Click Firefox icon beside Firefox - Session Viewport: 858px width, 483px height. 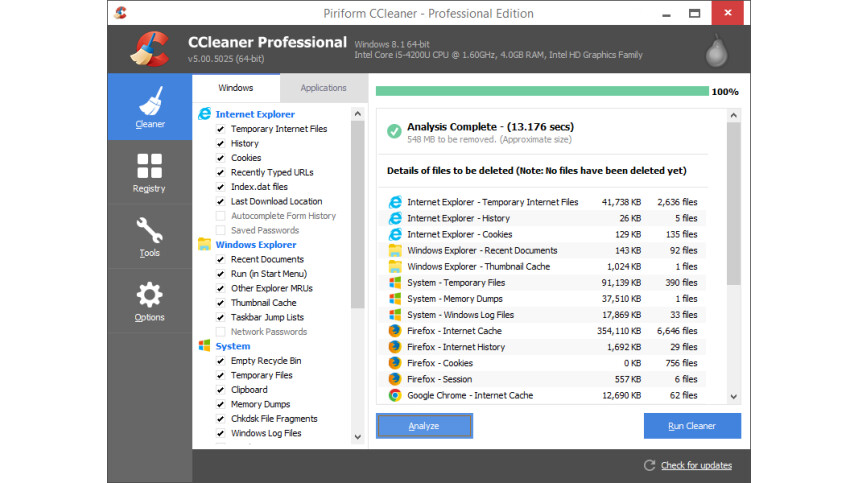[395, 379]
